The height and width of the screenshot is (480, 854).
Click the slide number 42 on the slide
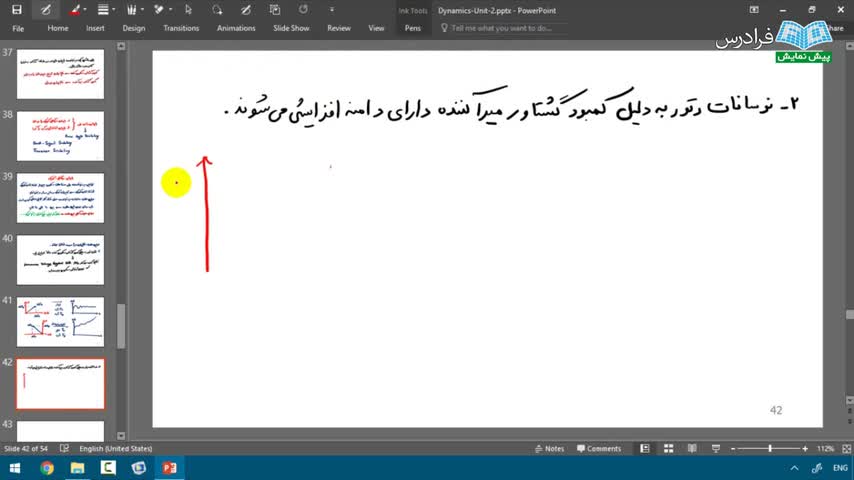pyautogui.click(x=776, y=410)
